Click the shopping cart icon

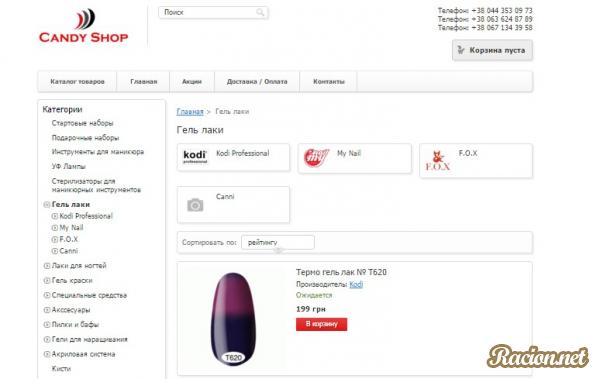[x=461, y=50]
